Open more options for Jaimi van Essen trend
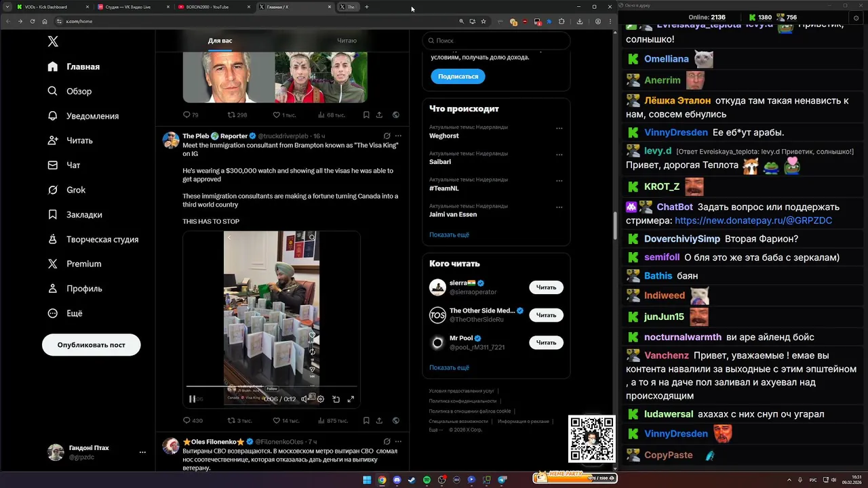 point(559,207)
